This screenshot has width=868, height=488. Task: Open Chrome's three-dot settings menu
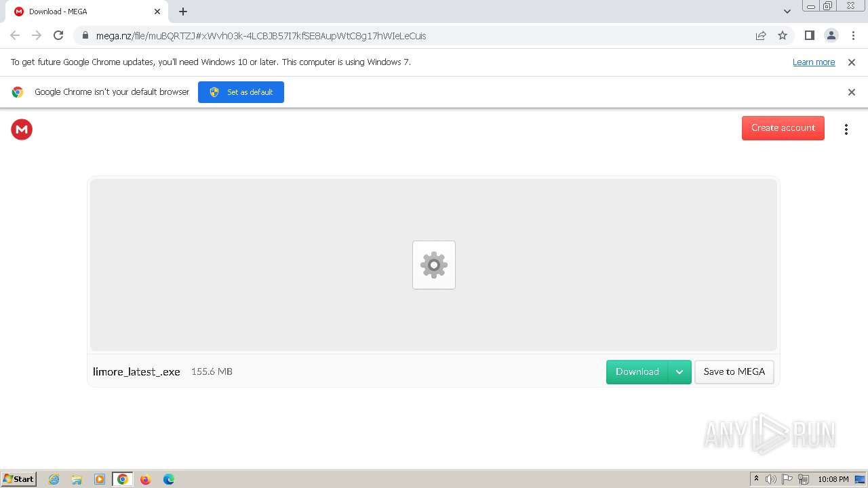(x=853, y=35)
